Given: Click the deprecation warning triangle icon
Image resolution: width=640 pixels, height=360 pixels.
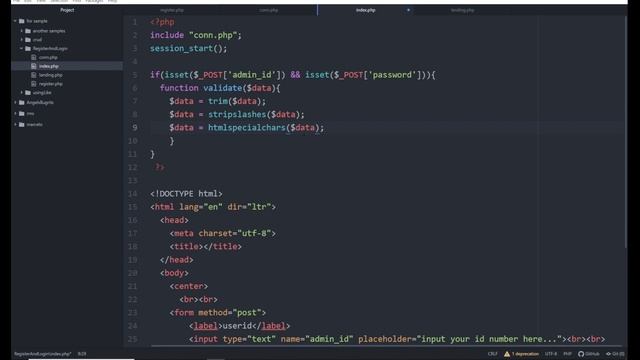Looking at the screenshot, I should 507,354.
